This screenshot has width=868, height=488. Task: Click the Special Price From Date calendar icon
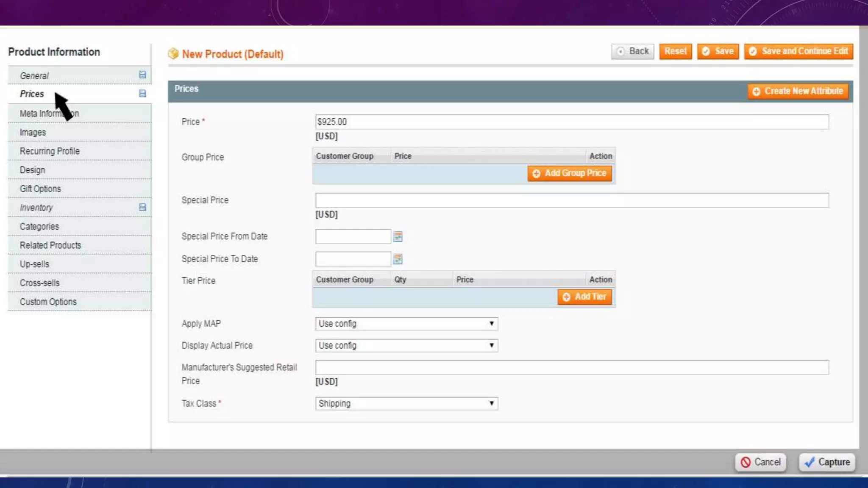(398, 236)
